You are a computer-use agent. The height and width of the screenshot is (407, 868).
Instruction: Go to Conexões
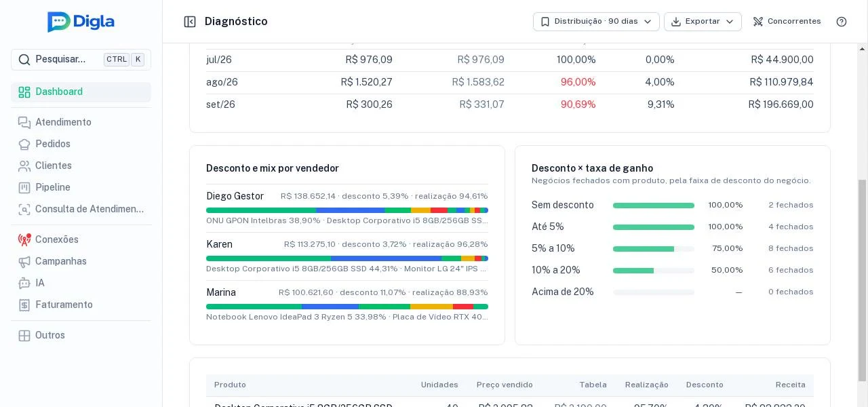pos(81,240)
